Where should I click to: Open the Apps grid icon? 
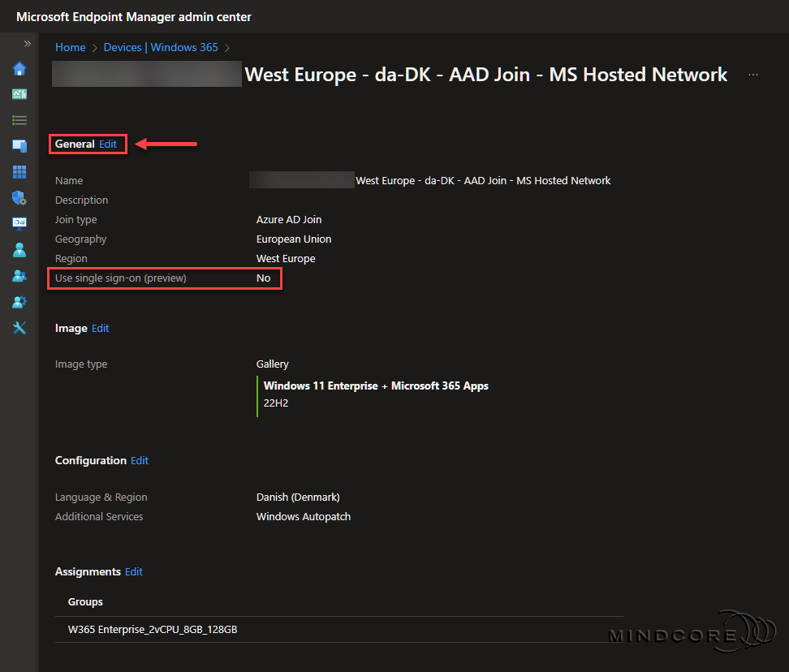tap(19, 172)
